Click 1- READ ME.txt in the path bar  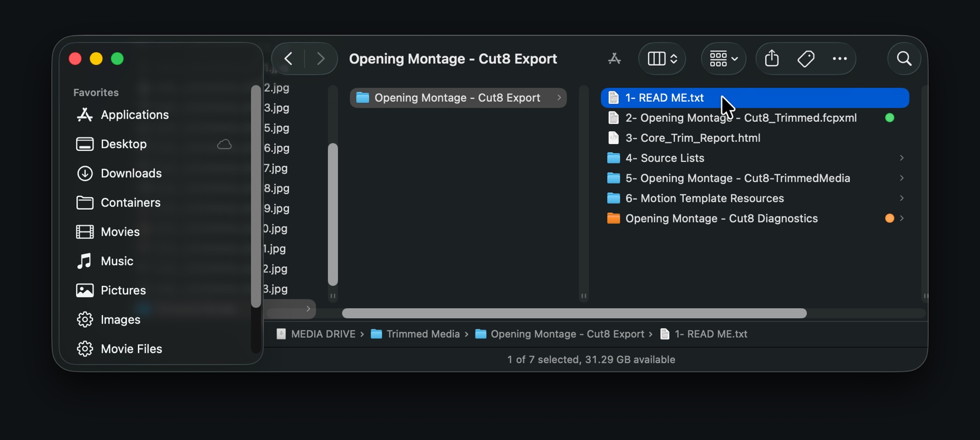click(704, 334)
